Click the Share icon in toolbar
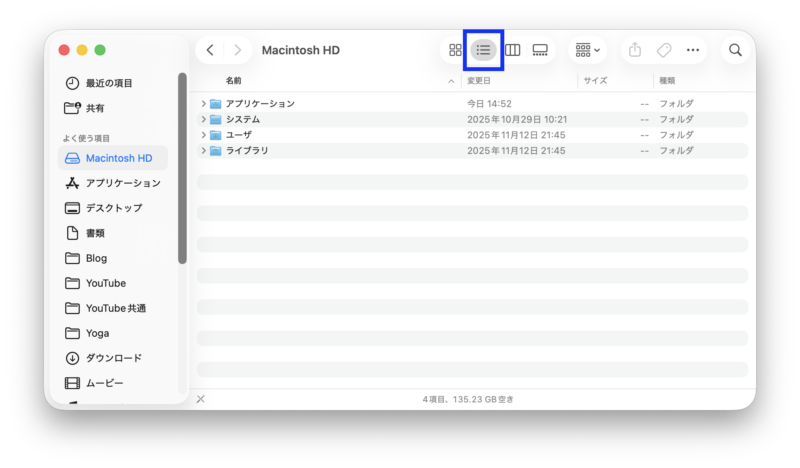The width and height of the screenshot is (800, 468). [x=634, y=50]
